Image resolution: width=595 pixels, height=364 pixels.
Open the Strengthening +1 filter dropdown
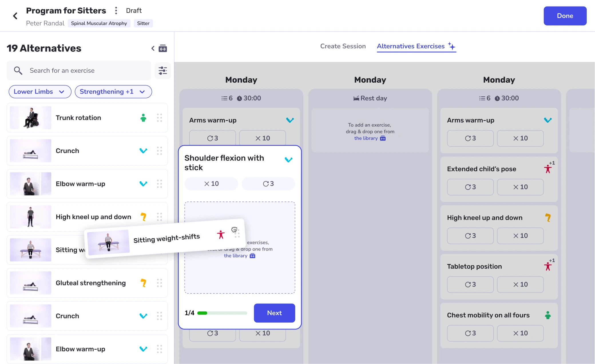click(x=113, y=92)
